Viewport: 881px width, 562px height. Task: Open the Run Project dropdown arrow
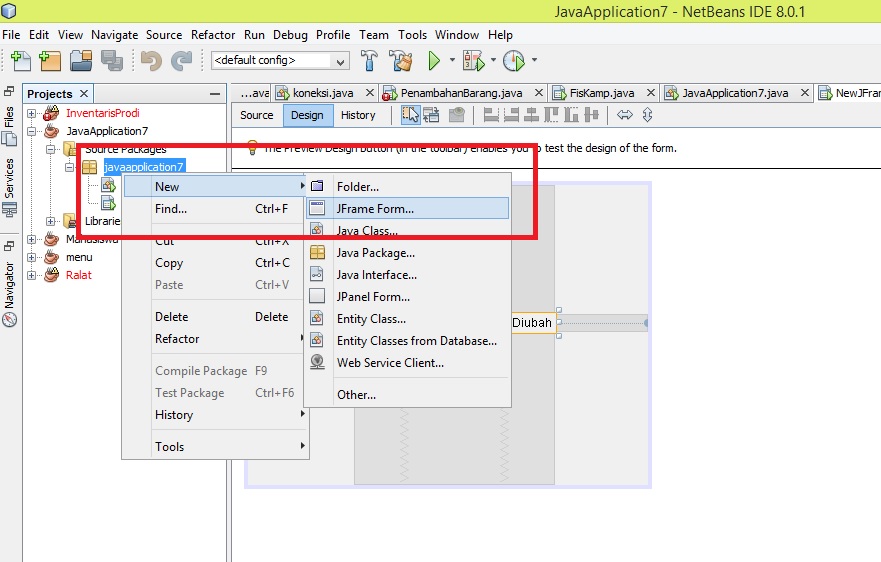tap(452, 60)
